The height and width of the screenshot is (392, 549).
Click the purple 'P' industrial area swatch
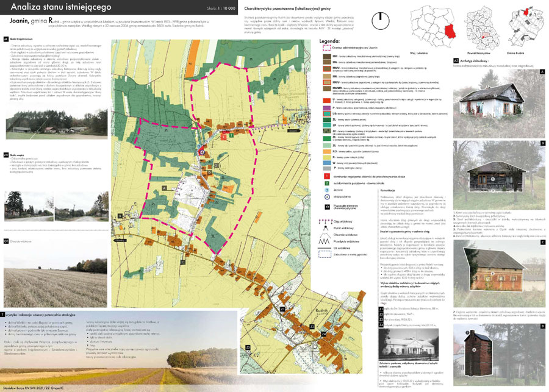point(326,107)
